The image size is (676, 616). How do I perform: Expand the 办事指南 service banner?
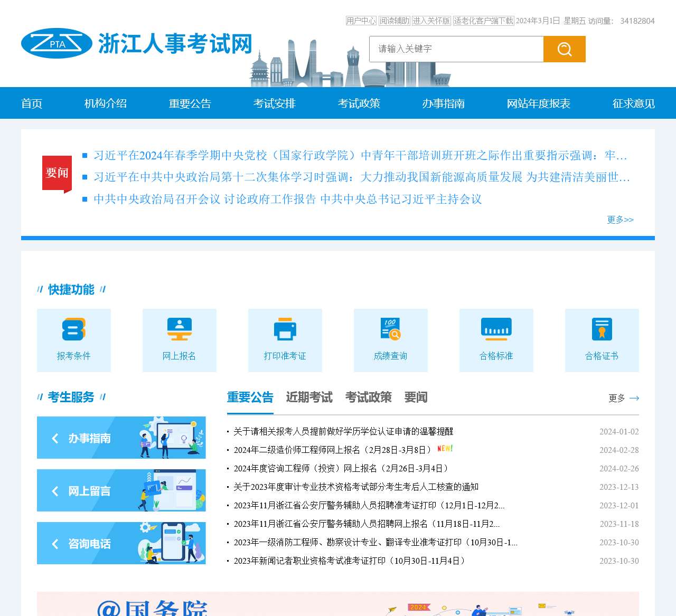click(121, 438)
